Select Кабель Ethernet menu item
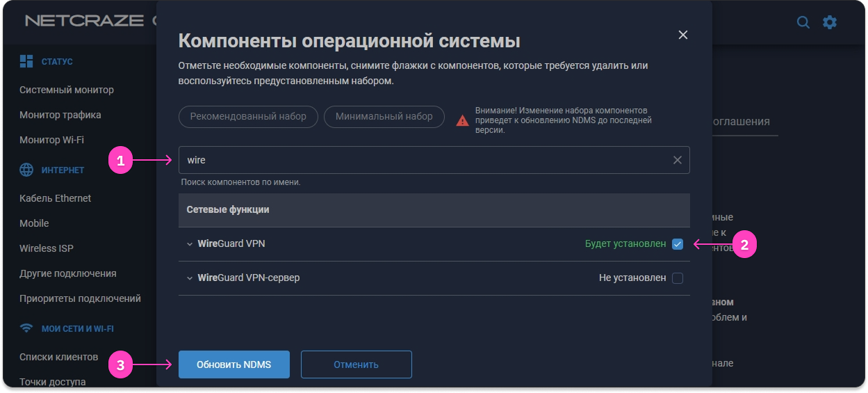Screen dimensions: 868x393 (x=56, y=198)
